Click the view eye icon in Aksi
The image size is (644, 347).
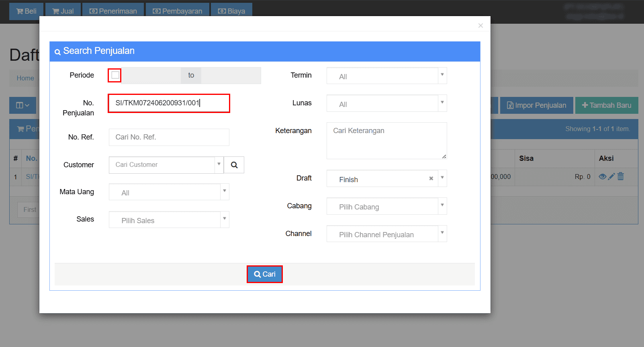coord(602,177)
